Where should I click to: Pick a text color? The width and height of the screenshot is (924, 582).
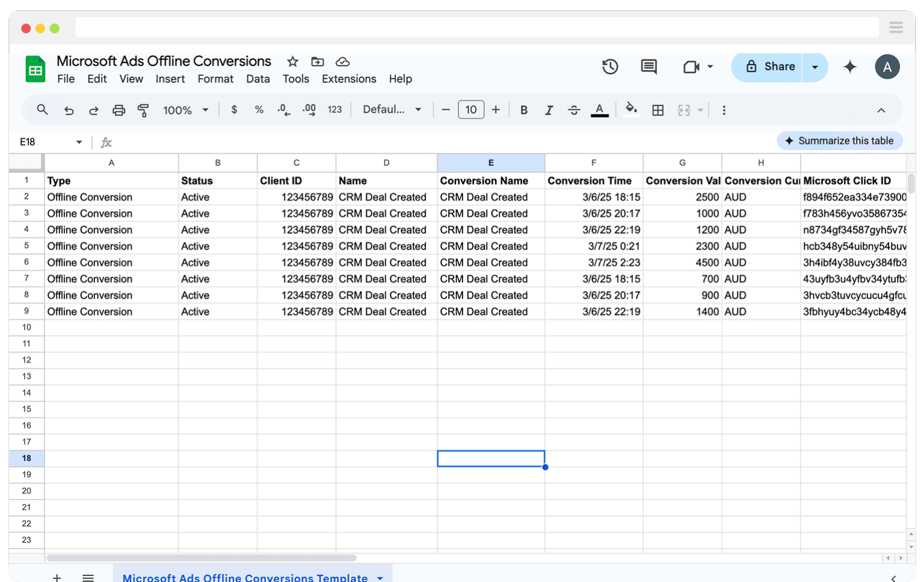[x=599, y=109]
